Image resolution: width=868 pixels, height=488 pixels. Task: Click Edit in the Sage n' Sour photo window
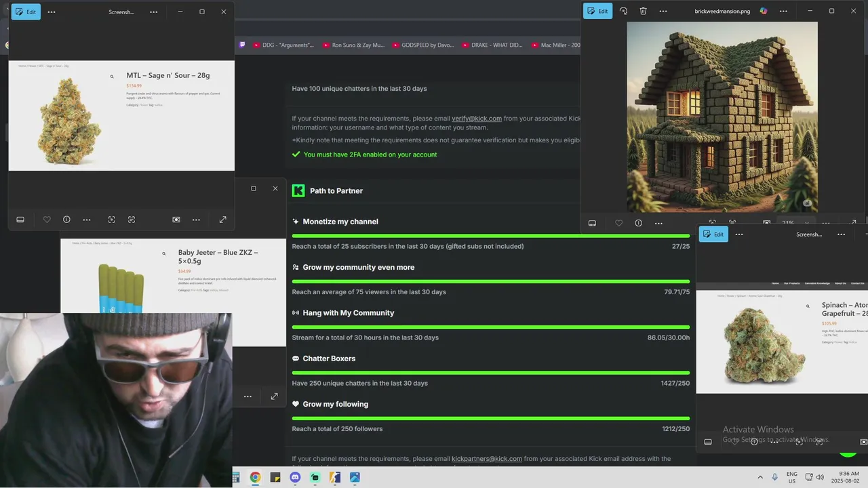(26, 12)
